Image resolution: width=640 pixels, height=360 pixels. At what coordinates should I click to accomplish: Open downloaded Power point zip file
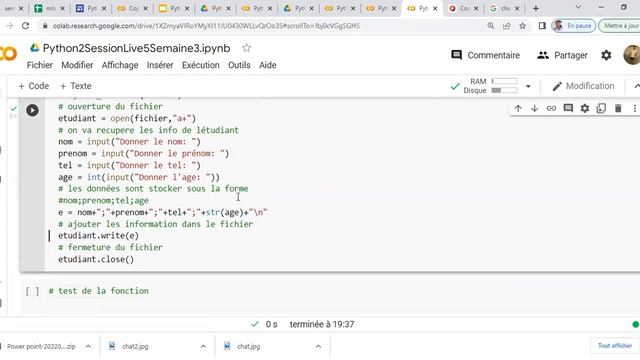[x=41, y=347]
